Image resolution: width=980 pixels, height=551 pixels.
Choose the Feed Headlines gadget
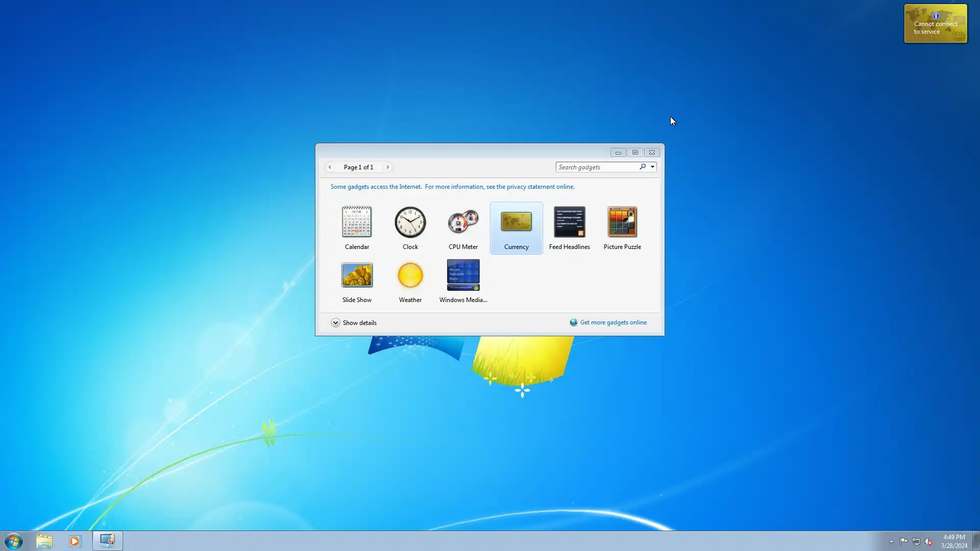point(569,222)
